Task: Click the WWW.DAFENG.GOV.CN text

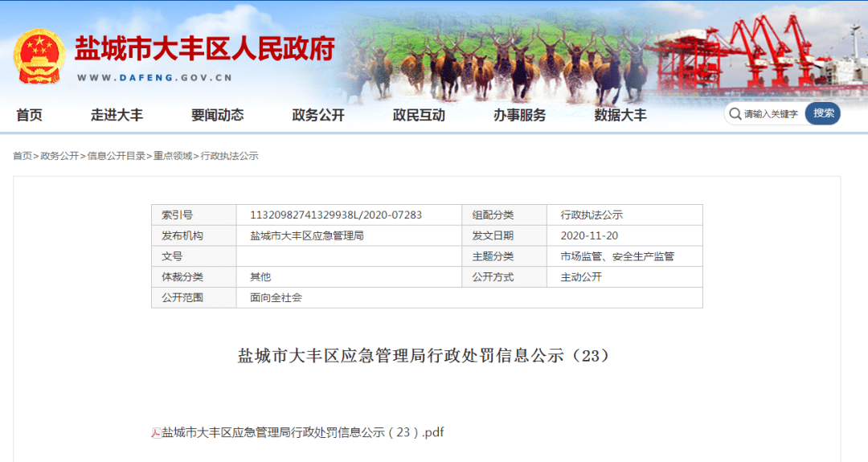Action: coord(154,78)
